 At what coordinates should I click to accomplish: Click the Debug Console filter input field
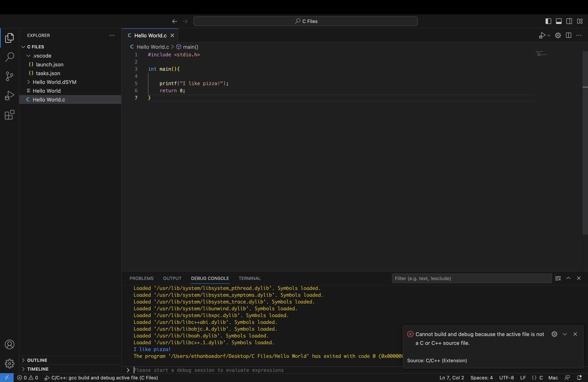pos(472,278)
